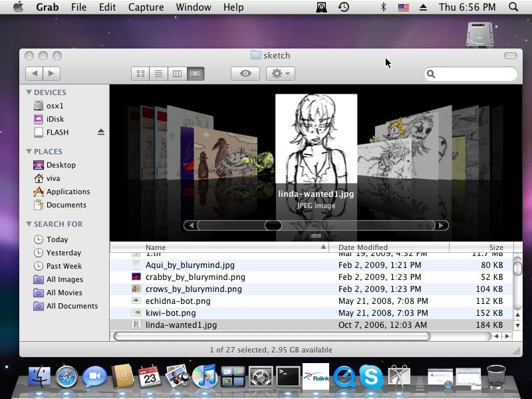Eject the FLASH drive
Screen dimensions: 532x399
click(x=101, y=132)
